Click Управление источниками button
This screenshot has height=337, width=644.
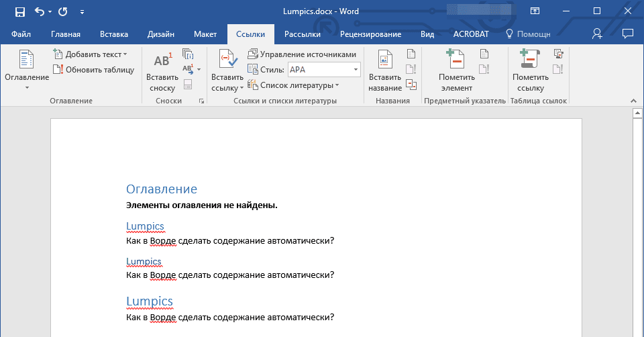coord(302,54)
